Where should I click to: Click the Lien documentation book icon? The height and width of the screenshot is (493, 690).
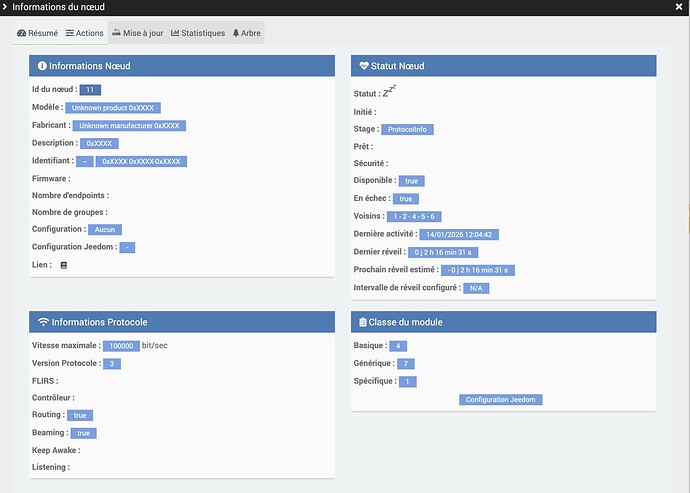pyautogui.click(x=64, y=265)
